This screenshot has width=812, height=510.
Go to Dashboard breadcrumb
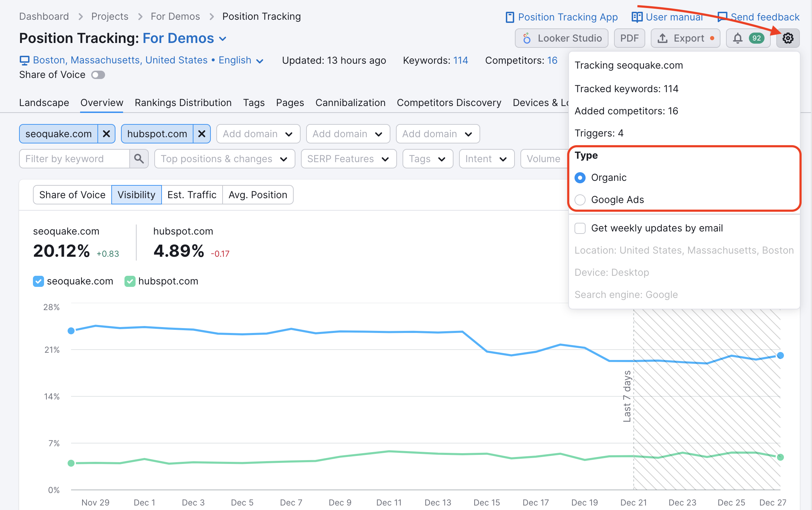click(x=44, y=16)
